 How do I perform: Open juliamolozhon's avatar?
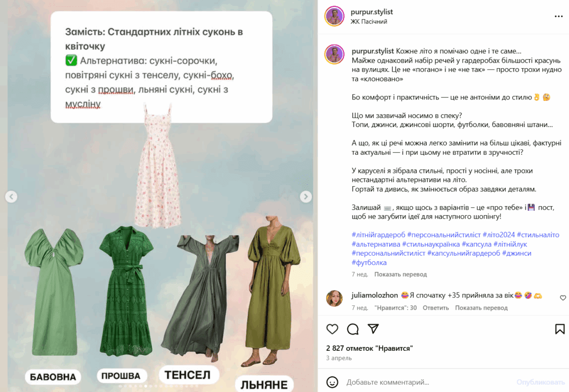(x=334, y=298)
